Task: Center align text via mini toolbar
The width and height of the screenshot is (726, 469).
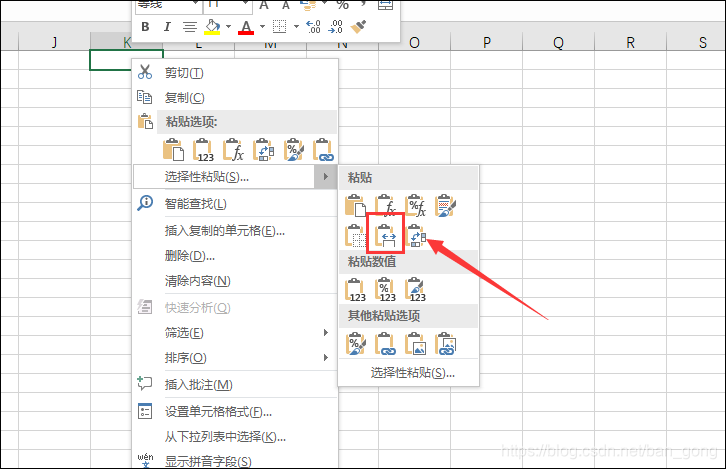Action: coord(189,27)
